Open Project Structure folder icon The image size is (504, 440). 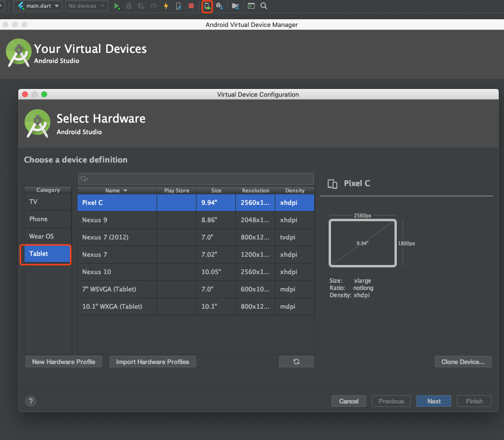[x=235, y=6]
